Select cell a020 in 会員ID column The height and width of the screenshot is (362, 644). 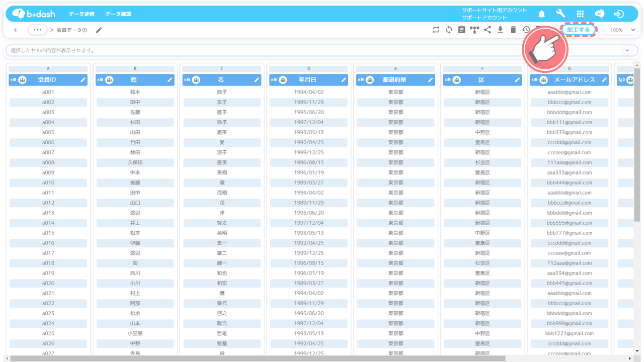point(48,283)
